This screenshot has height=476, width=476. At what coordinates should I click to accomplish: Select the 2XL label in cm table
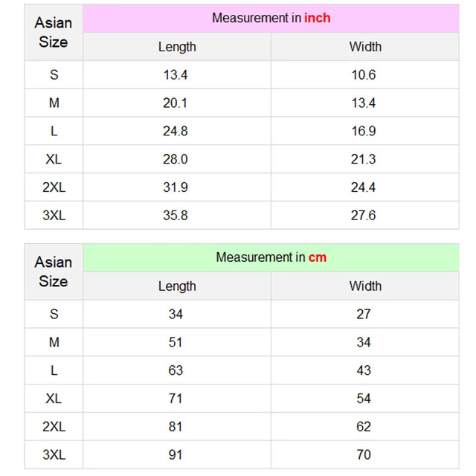54,427
